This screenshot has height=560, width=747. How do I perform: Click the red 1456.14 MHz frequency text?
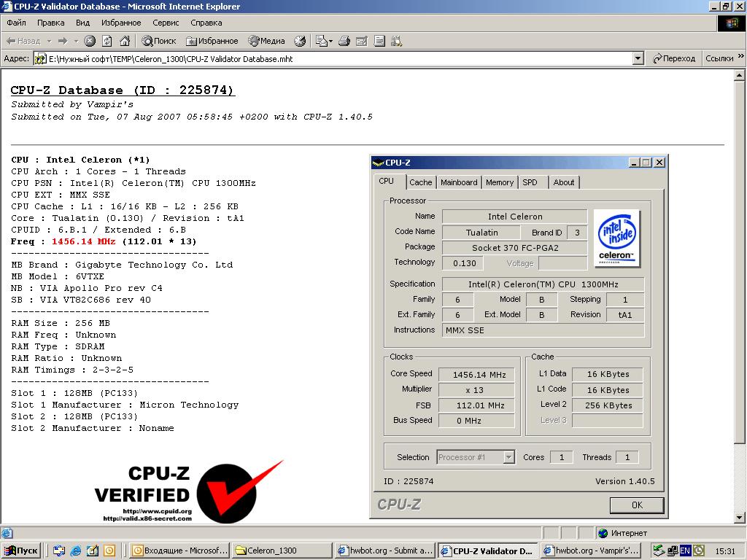[x=83, y=241]
